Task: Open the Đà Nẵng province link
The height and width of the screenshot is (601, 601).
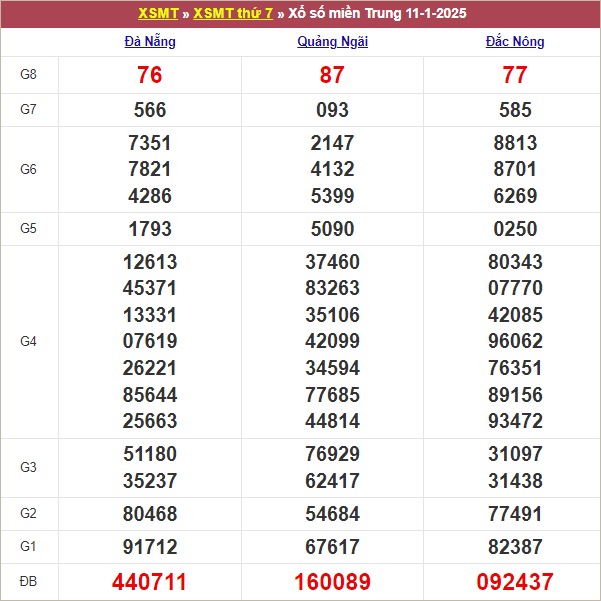Action: click(149, 42)
